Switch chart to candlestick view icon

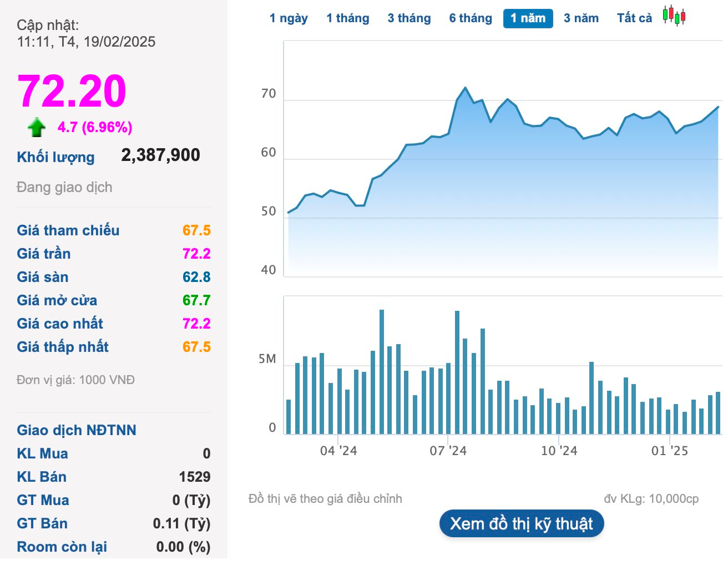674,16
